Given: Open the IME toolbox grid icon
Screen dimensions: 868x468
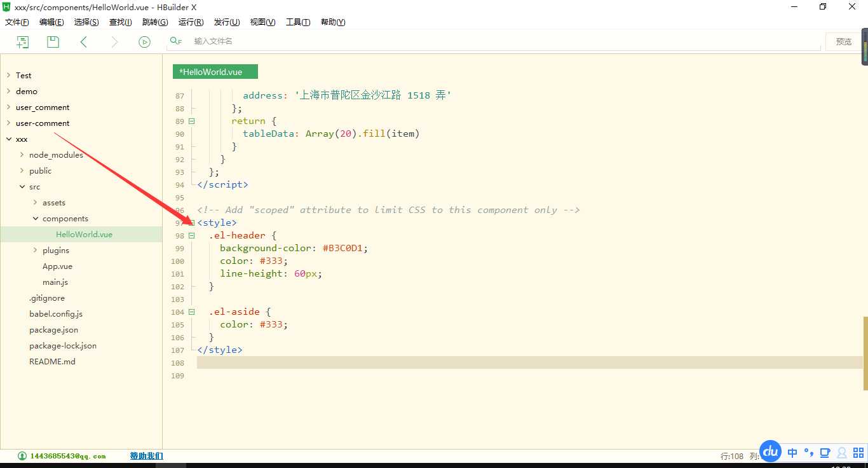Looking at the screenshot, I should (858, 453).
